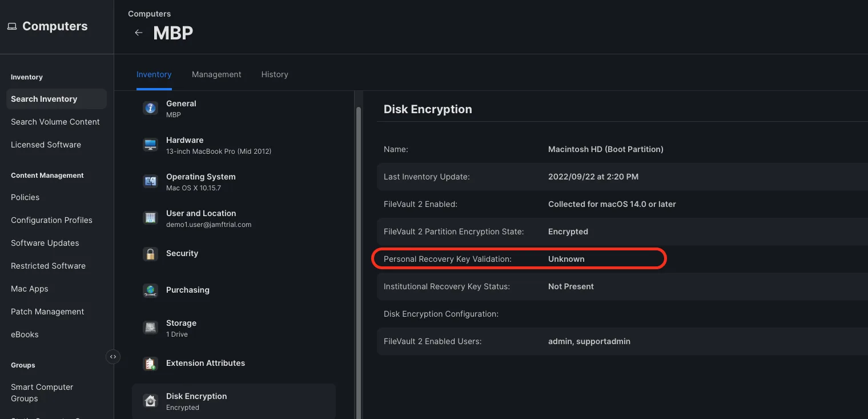Click the Mac OS X 10.15.7 text
This screenshot has height=419, width=868.
(194, 188)
